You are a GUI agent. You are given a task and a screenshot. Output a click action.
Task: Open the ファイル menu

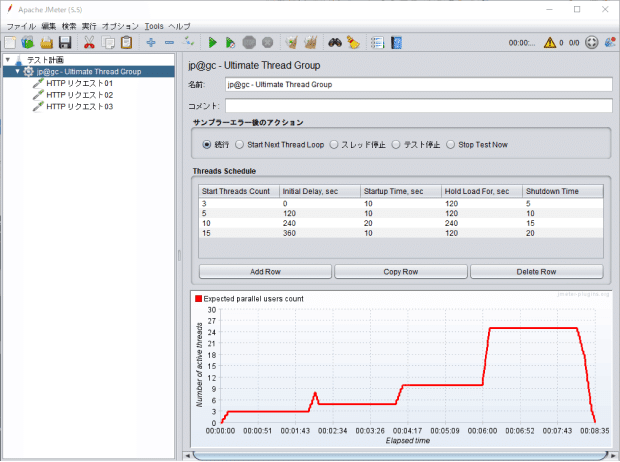pyautogui.click(x=21, y=27)
